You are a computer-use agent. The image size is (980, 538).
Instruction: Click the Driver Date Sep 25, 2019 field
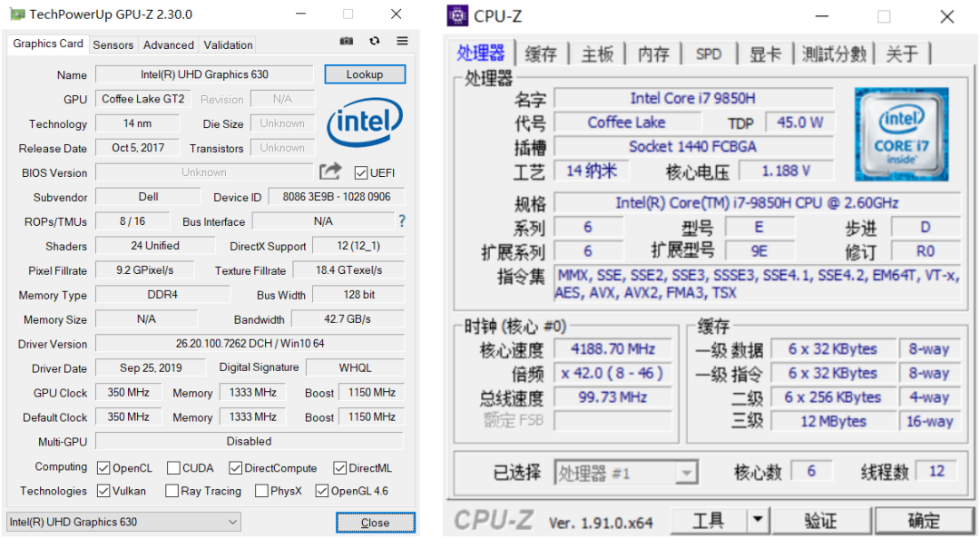click(x=151, y=368)
